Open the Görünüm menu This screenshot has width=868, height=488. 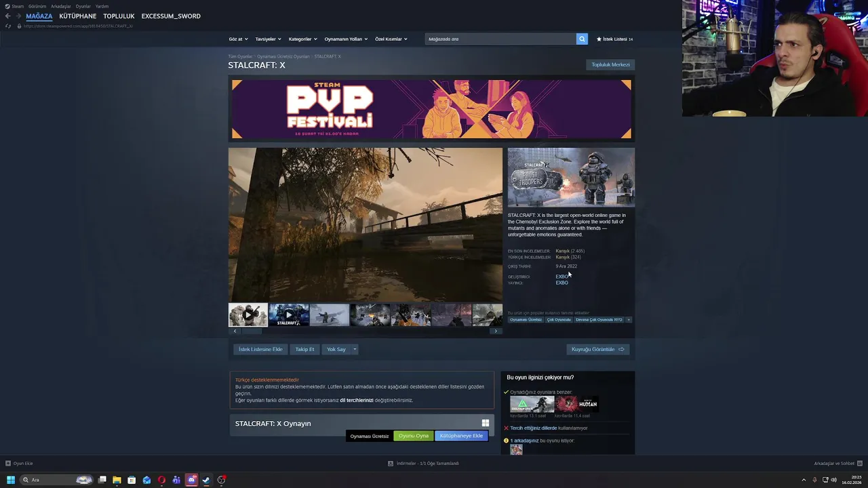37,6
